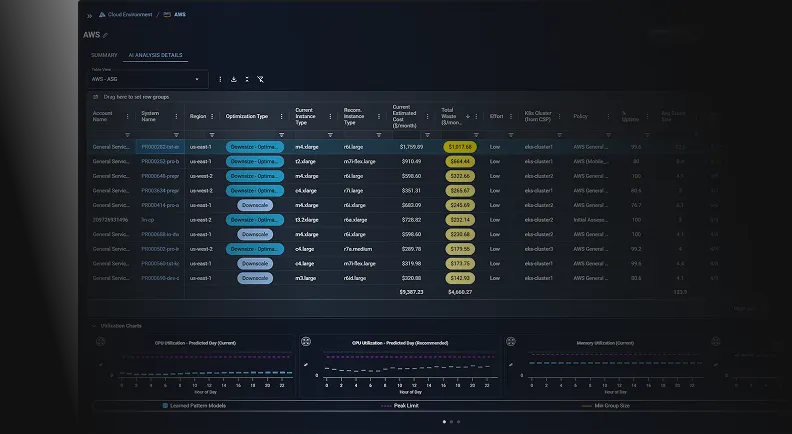Click the $9,387.23 total cost value

pos(411,292)
